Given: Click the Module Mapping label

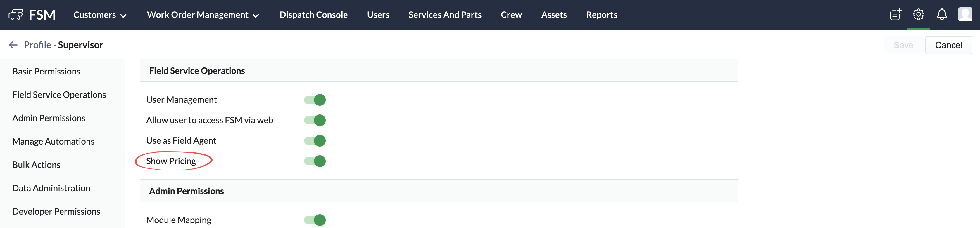Looking at the screenshot, I should point(178,220).
